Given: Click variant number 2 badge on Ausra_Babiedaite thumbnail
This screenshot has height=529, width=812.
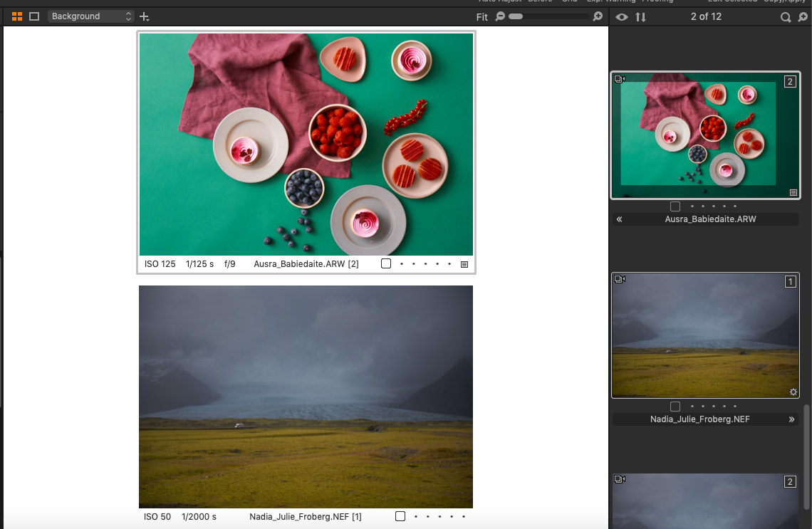Looking at the screenshot, I should click(790, 81).
